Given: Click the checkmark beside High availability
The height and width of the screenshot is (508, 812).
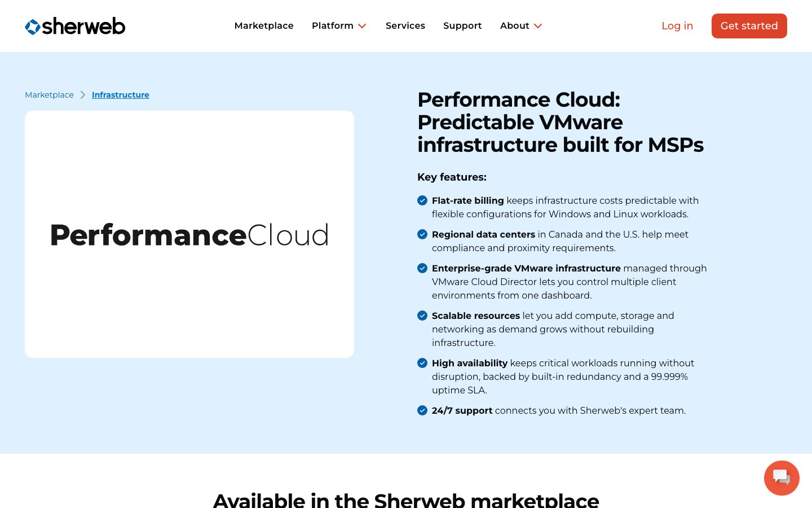Looking at the screenshot, I should point(422,363).
